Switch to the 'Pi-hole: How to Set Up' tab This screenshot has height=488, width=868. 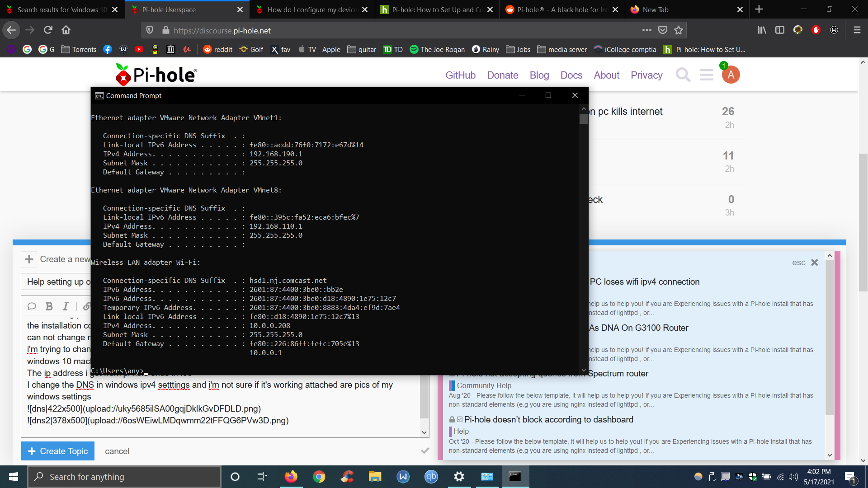(x=437, y=9)
